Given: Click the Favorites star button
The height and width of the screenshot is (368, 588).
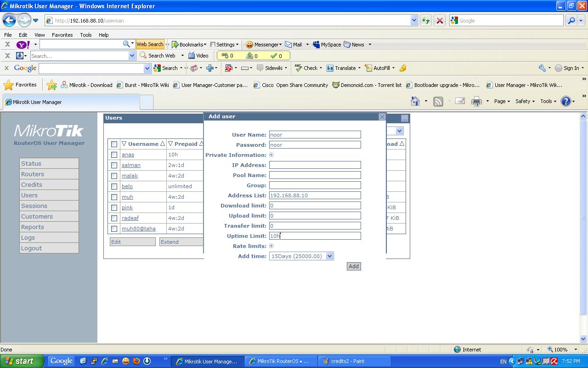Looking at the screenshot, I should (20, 85).
